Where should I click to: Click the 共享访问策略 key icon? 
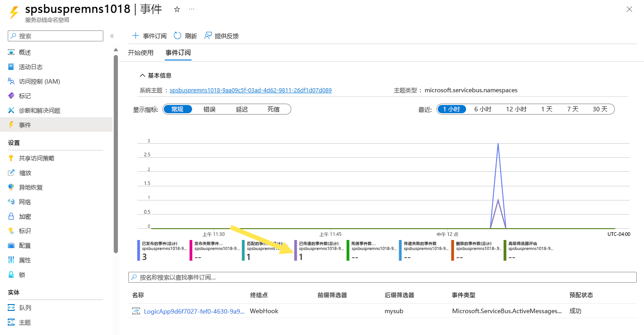11,158
